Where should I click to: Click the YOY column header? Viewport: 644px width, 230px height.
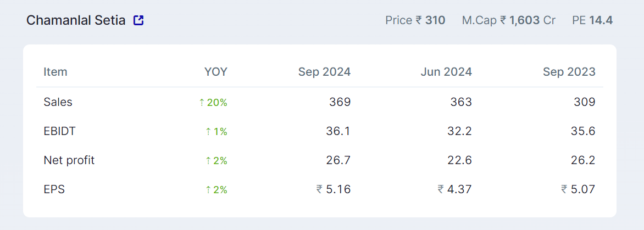pos(215,72)
